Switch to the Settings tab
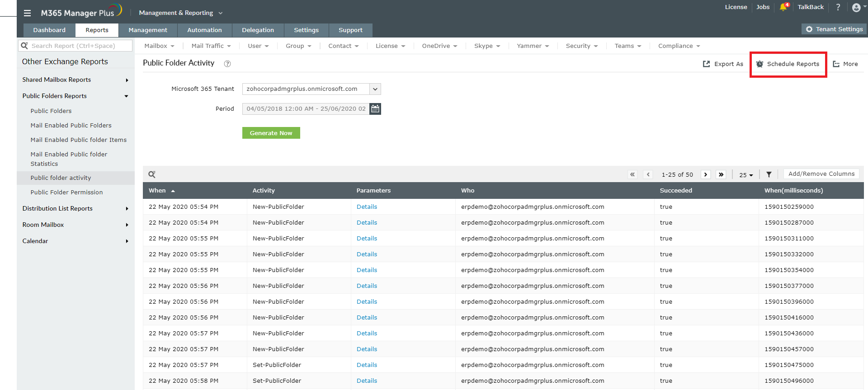The height and width of the screenshot is (390, 868). (x=306, y=30)
